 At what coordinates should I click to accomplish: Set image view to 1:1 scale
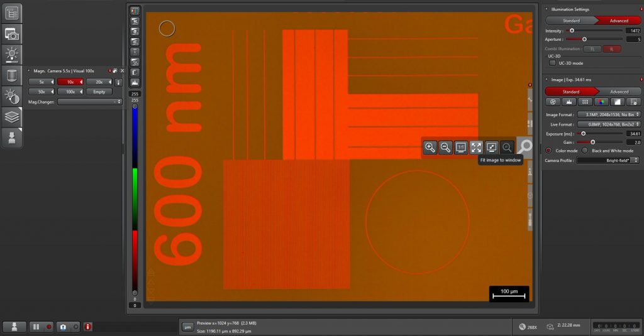460,147
